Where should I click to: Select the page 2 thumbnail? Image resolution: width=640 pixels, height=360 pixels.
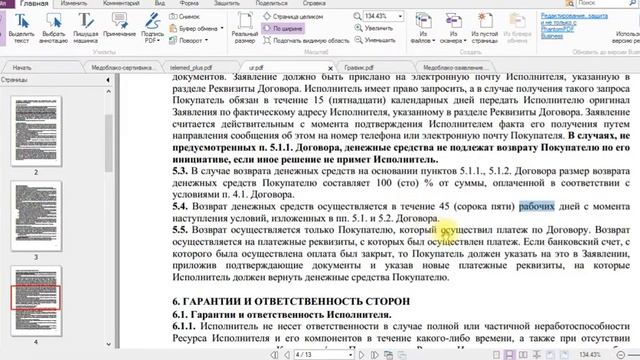pyautogui.click(x=36, y=131)
